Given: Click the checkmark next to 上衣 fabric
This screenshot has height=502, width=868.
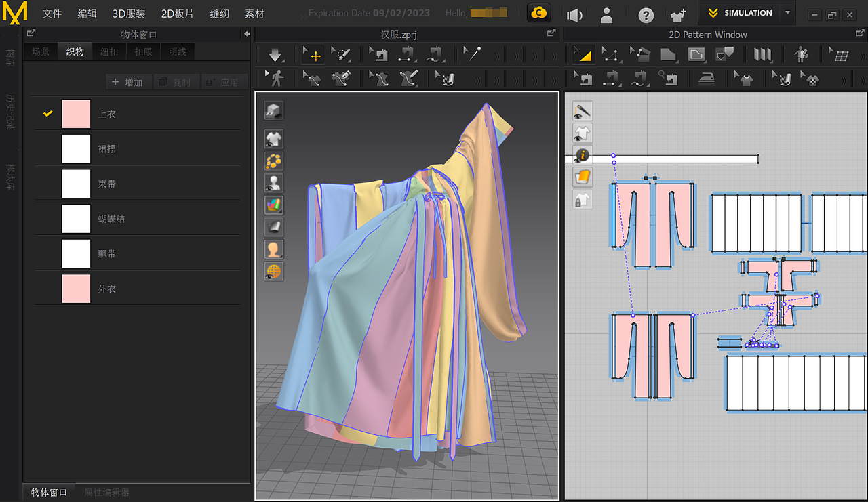Looking at the screenshot, I should coord(46,113).
